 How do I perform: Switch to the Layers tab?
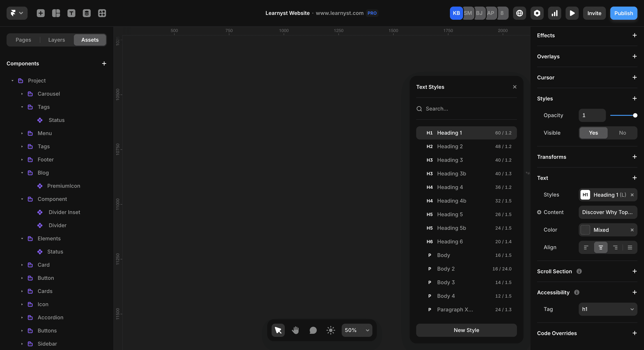57,40
